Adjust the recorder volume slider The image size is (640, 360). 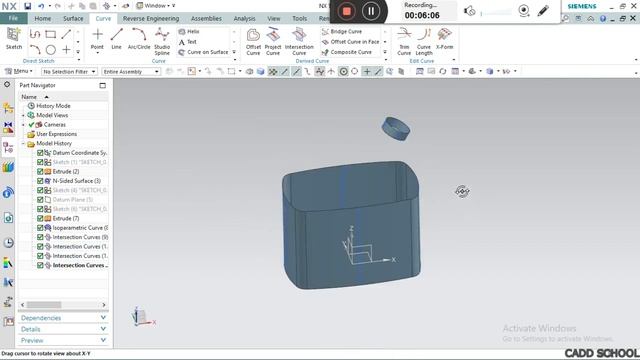pyautogui.click(x=496, y=13)
